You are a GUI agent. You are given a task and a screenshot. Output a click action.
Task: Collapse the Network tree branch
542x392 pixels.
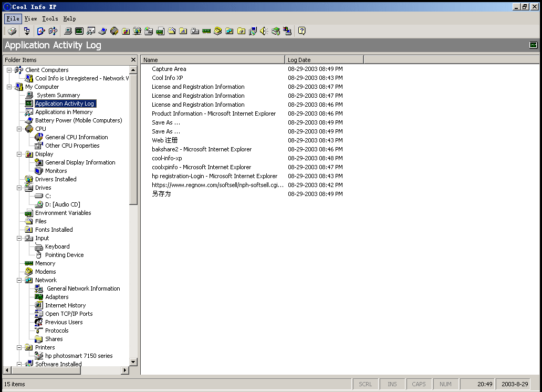click(x=19, y=280)
